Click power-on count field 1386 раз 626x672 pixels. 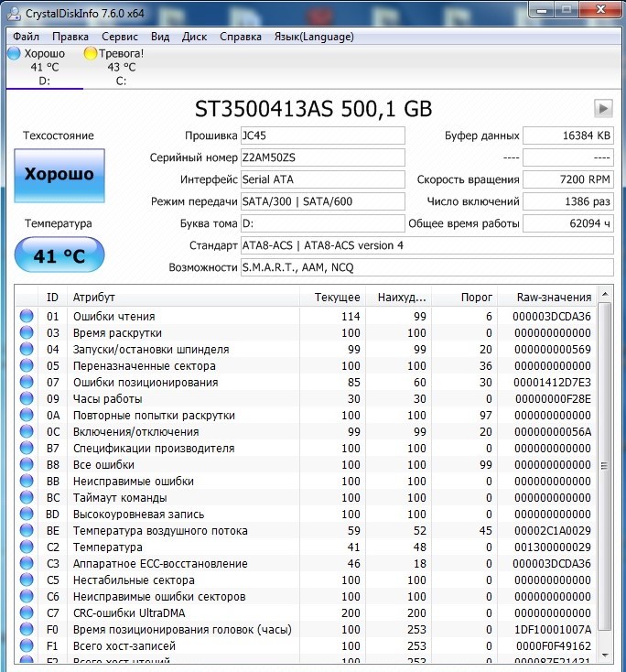point(568,201)
